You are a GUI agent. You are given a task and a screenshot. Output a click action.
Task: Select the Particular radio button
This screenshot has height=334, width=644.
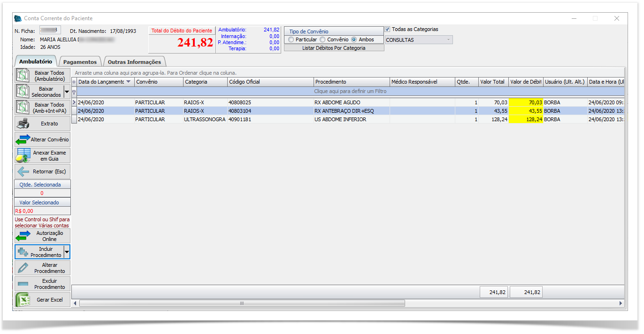tap(291, 40)
